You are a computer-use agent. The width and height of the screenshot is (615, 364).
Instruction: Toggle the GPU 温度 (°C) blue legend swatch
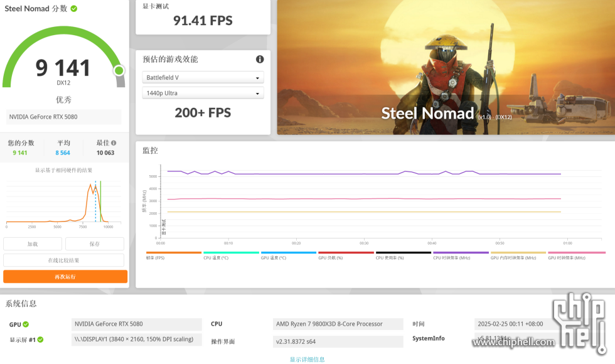point(289,252)
